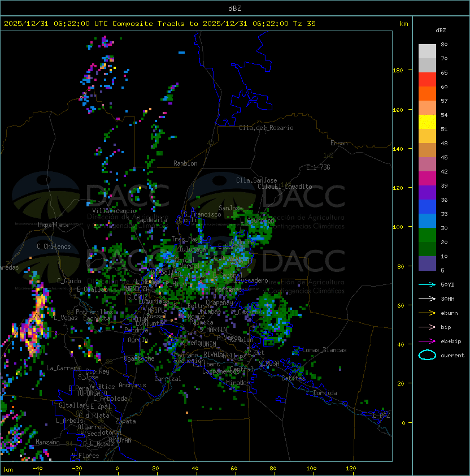The width and height of the screenshot is (470, 476).
Task: Click the 'Cacheuta' map label
Action: (x=97, y=318)
